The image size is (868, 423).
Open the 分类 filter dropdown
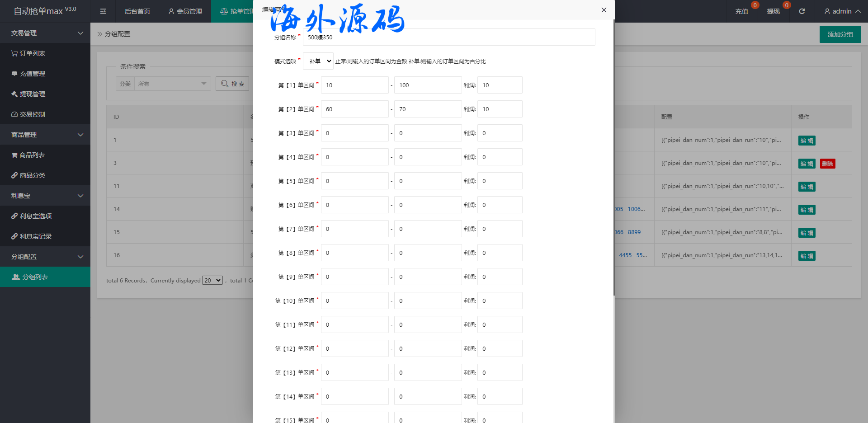[172, 84]
